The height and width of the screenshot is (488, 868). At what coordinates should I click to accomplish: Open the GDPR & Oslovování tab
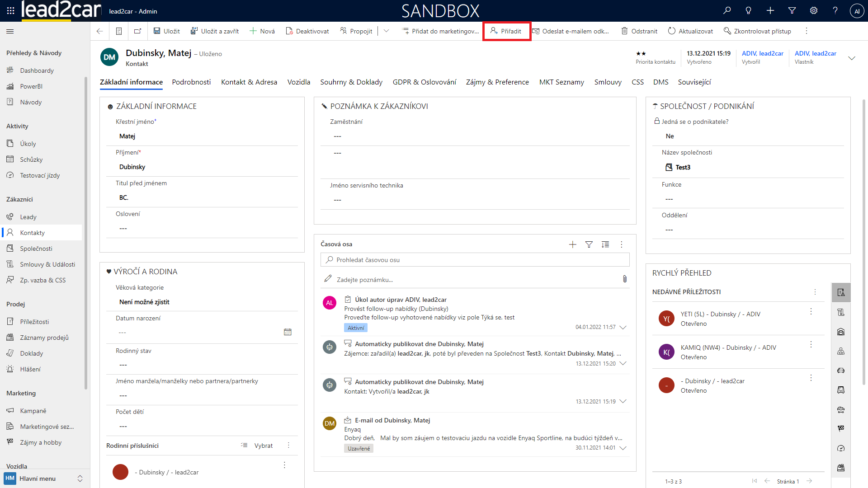[424, 82]
